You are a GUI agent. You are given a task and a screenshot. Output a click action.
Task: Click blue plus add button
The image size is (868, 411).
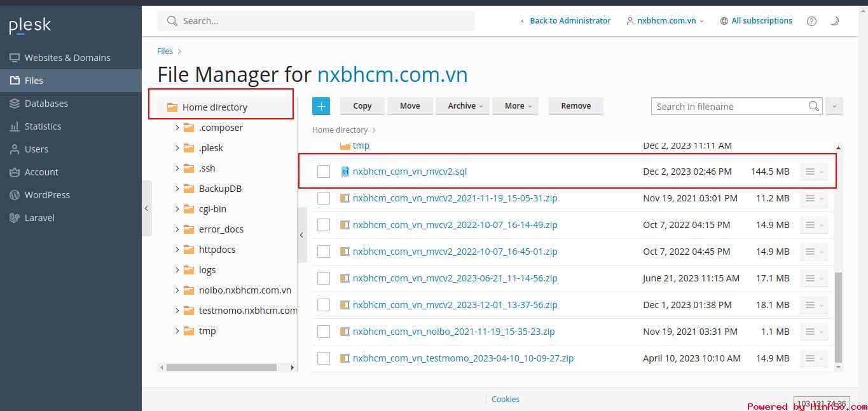click(321, 106)
